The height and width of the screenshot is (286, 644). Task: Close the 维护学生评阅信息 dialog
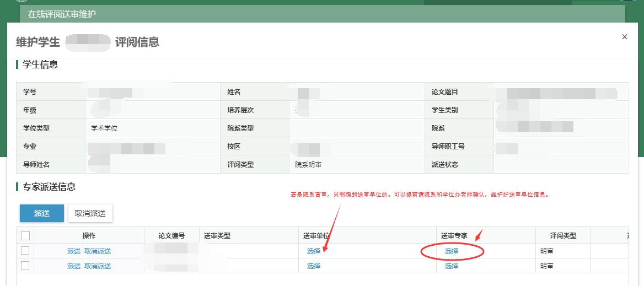pyautogui.click(x=624, y=37)
